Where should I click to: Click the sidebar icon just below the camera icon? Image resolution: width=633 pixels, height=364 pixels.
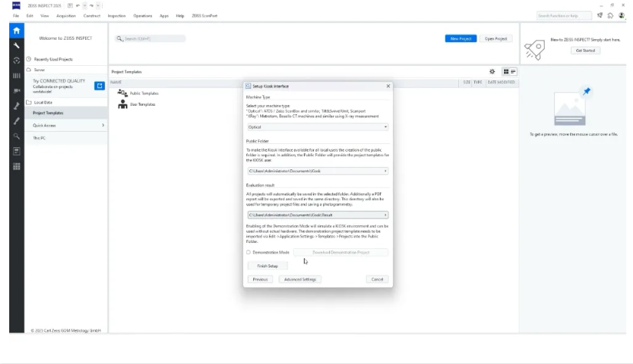tap(17, 106)
